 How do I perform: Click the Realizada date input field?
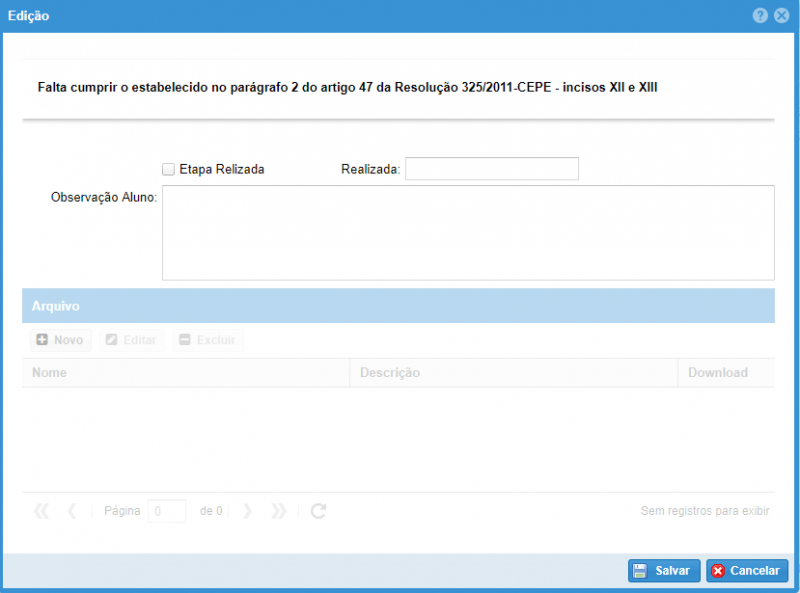[491, 169]
